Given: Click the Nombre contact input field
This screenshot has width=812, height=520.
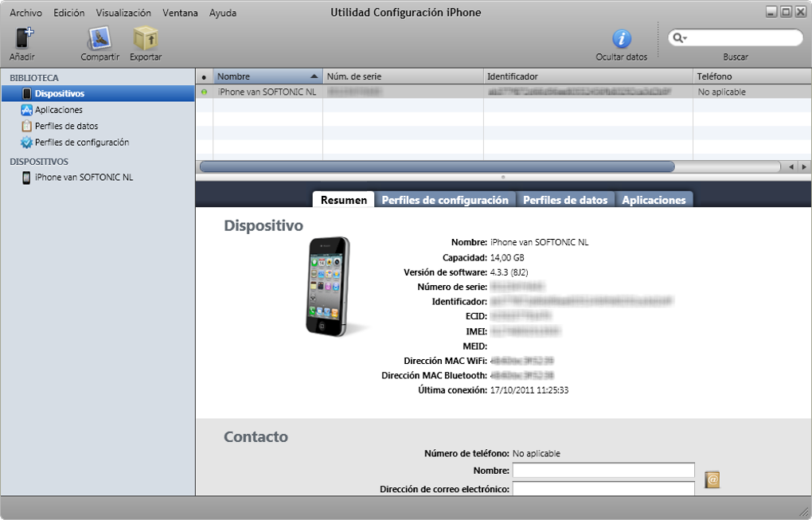Looking at the screenshot, I should 603,471.
